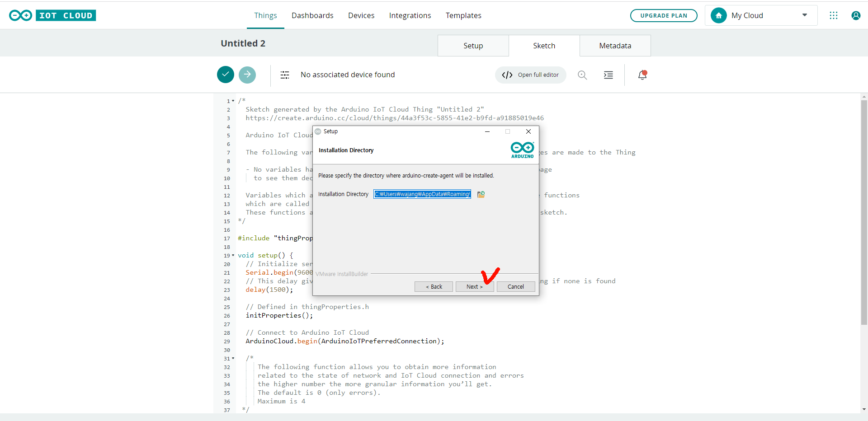
Task: Click scrollbar down arrow in editor
Action: click(x=864, y=409)
